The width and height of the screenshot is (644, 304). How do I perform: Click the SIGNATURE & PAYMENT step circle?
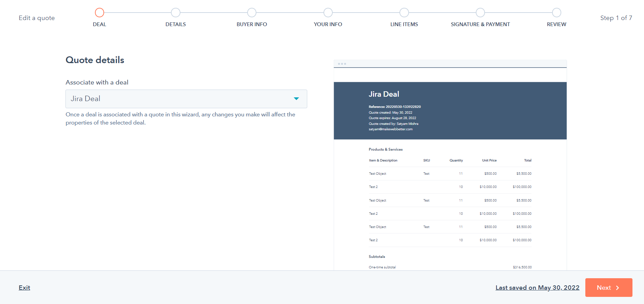pos(480,13)
